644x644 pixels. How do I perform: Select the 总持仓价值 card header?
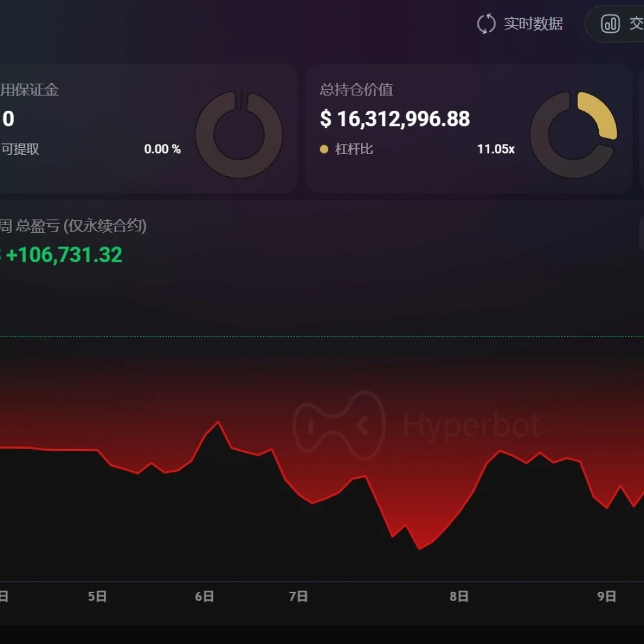[355, 90]
